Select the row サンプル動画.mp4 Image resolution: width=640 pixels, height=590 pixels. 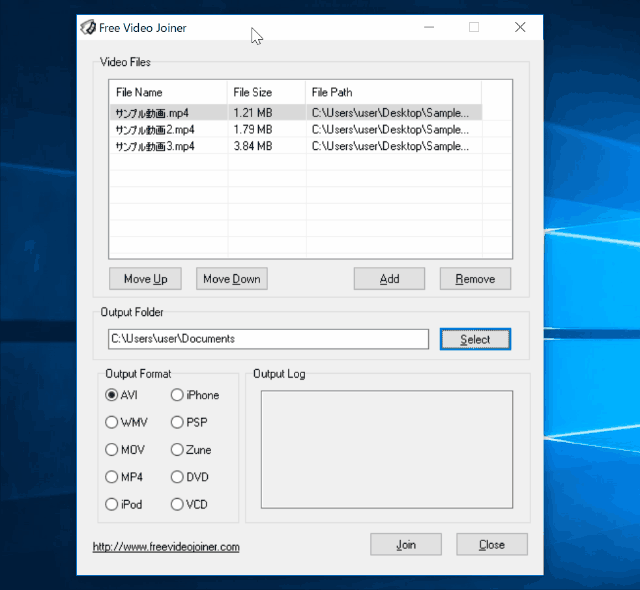coord(296,113)
